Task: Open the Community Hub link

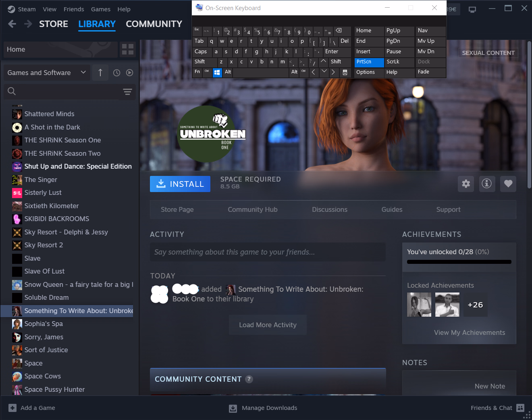Action: pos(253,209)
